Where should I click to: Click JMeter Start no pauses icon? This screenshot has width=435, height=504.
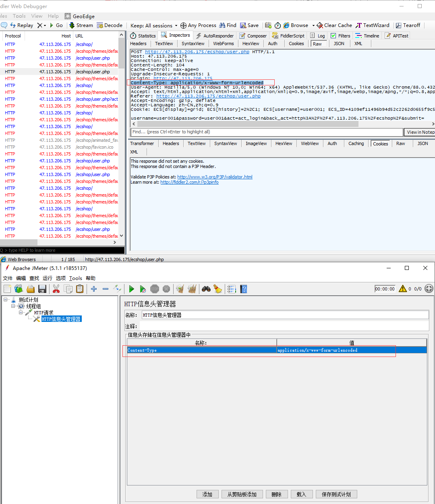[143, 289]
